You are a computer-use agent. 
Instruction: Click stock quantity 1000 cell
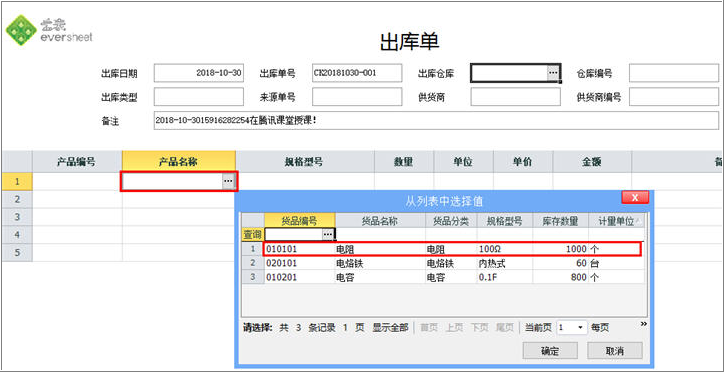[x=561, y=249]
